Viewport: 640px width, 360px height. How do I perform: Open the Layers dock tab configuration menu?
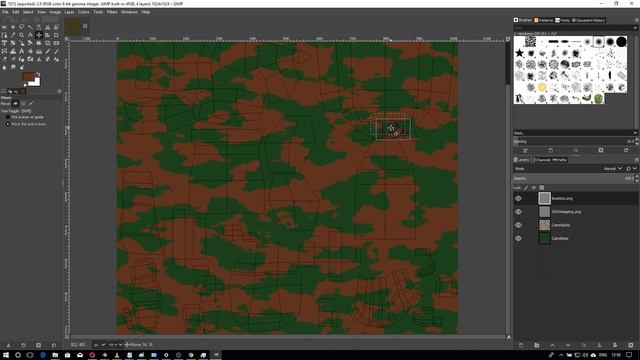(x=636, y=160)
